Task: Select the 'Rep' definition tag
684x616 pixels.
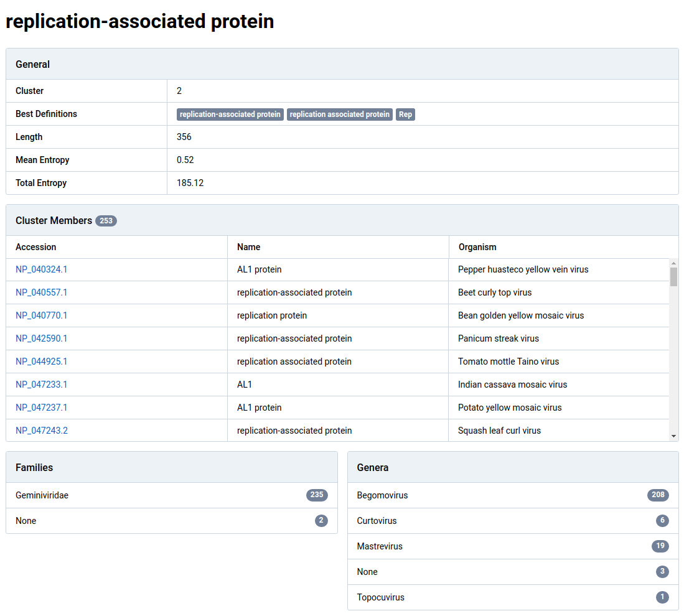Action: tap(405, 114)
